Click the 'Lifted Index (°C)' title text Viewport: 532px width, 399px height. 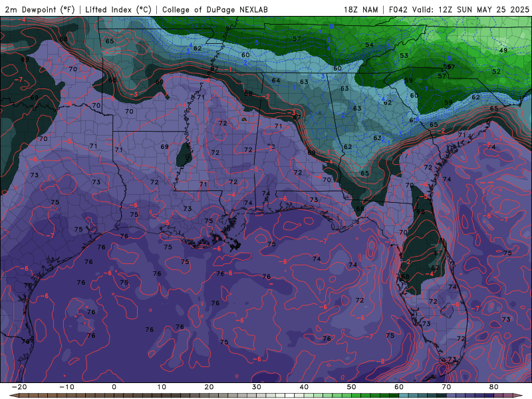click(118, 9)
